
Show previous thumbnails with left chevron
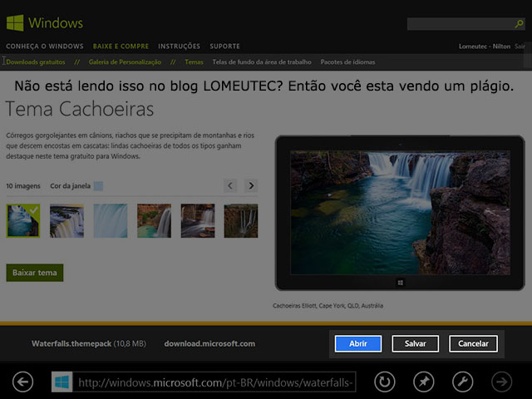click(x=230, y=185)
